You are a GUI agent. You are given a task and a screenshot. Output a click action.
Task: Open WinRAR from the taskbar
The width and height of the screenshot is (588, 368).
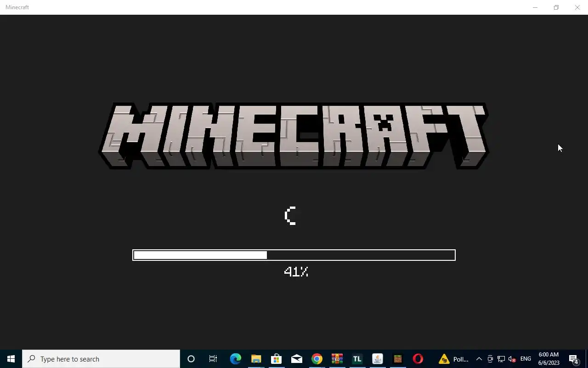pyautogui.click(x=337, y=359)
